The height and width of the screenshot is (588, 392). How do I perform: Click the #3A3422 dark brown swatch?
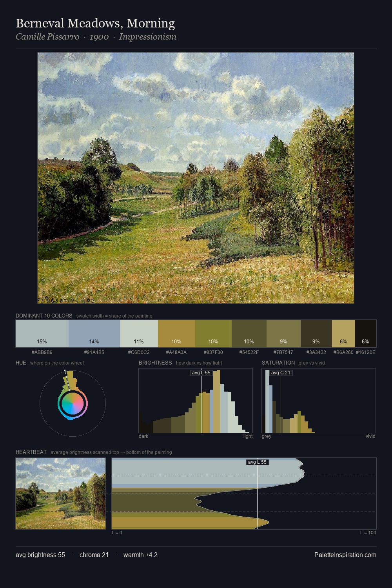pyautogui.click(x=316, y=334)
